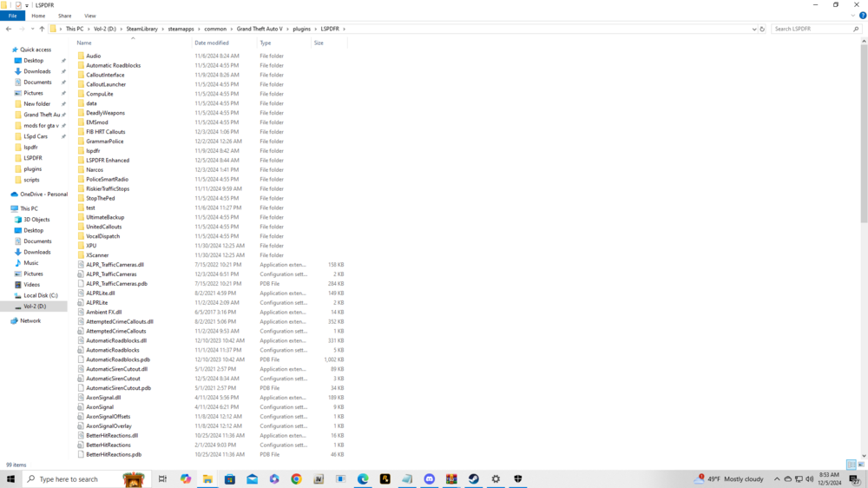Expand the chevron after common in path

[232, 29]
